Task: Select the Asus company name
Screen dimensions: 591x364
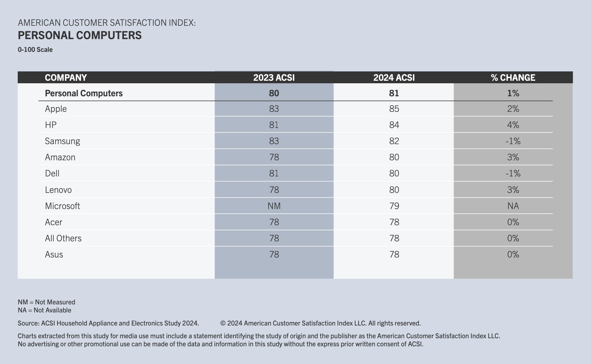Action: click(x=54, y=254)
